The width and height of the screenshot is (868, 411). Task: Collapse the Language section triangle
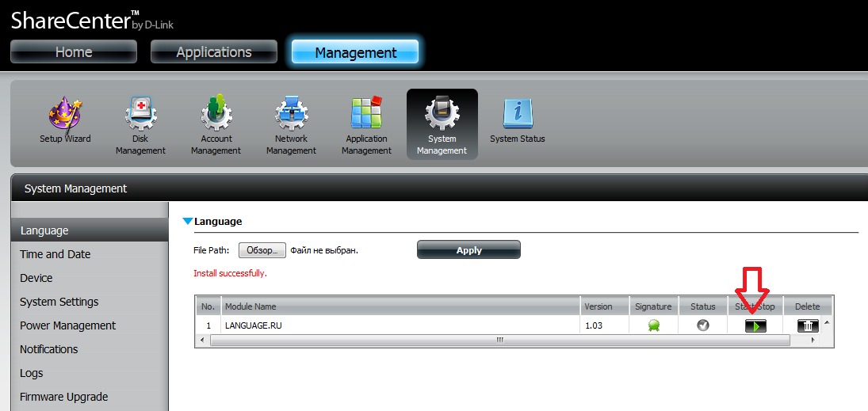tap(188, 222)
